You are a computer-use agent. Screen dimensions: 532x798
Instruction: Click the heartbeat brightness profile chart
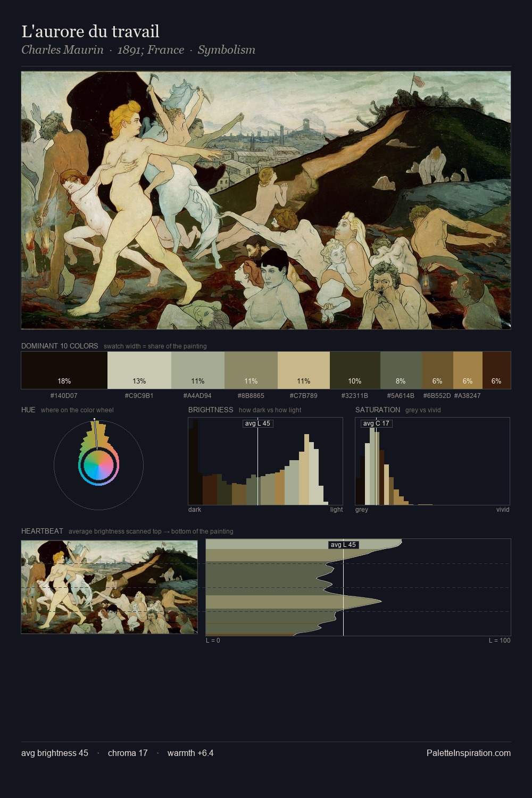tap(358, 587)
